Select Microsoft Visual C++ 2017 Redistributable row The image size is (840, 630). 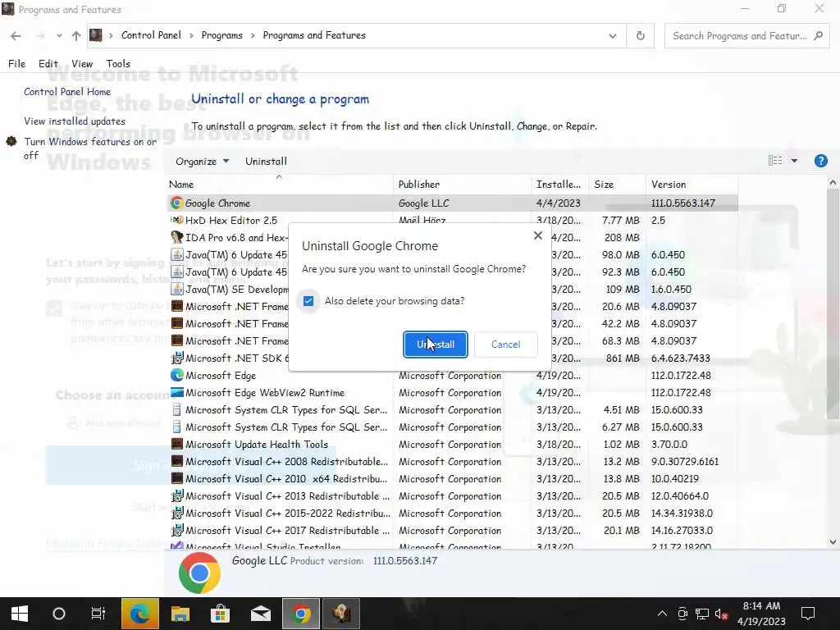click(452, 531)
